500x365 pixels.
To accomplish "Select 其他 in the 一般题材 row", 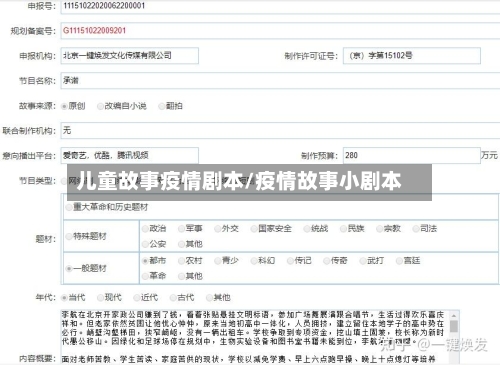I will [181, 276].
